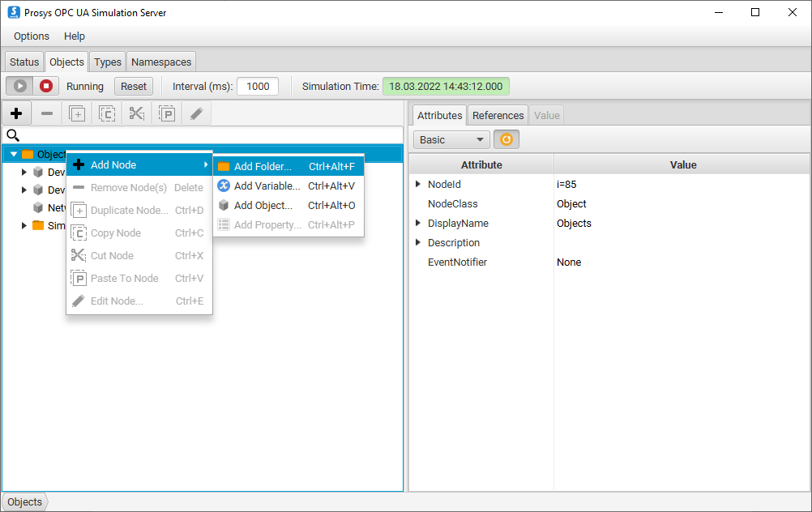Screen dimensions: 812x512
Task: Click the orange folder icon beside Sim
Action: (x=38, y=225)
